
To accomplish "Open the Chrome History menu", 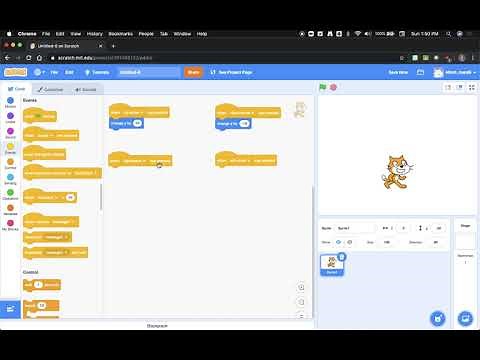I will (95, 34).
